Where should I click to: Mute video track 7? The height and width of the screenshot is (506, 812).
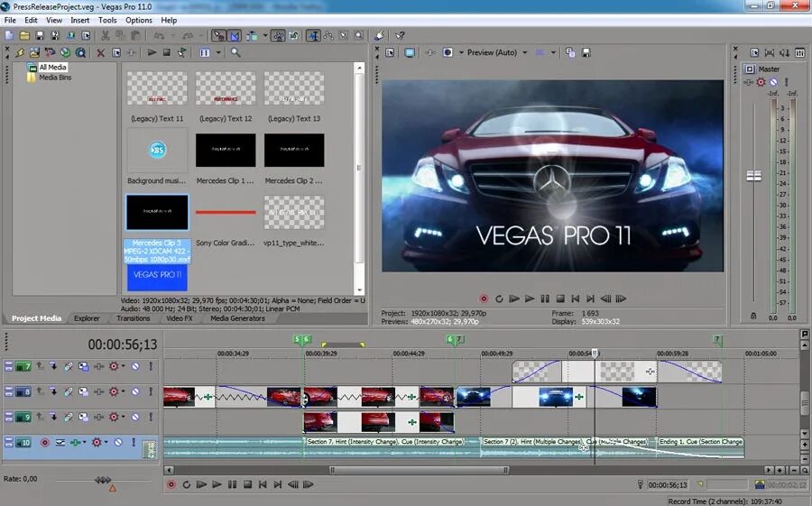click(135, 366)
